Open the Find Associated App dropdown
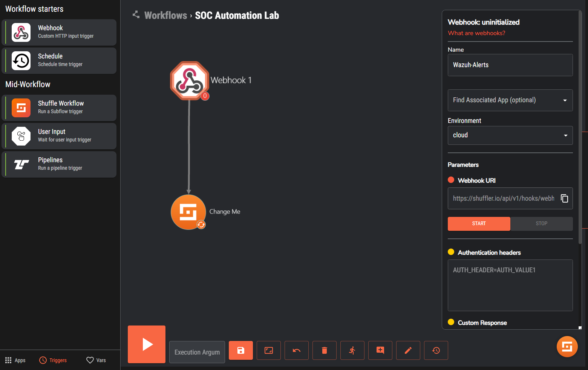The image size is (588, 370). (x=510, y=100)
